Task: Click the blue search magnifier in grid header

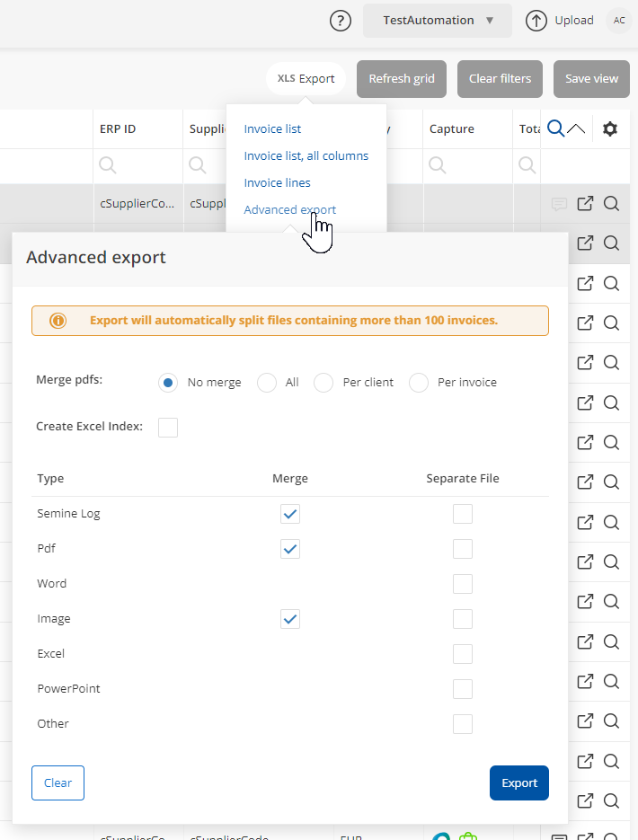Action: pos(555,129)
